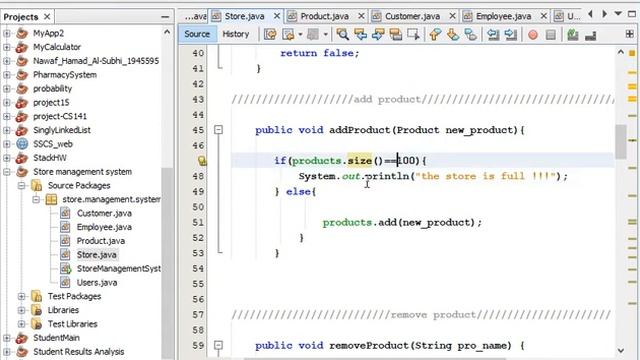Close the Employee.java tab
Image resolution: width=640 pixels, height=360 pixels.
tap(544, 16)
